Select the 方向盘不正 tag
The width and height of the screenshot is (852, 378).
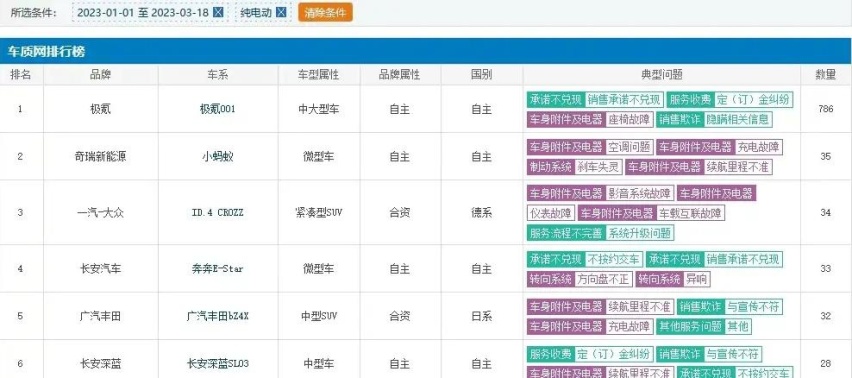pos(603,280)
